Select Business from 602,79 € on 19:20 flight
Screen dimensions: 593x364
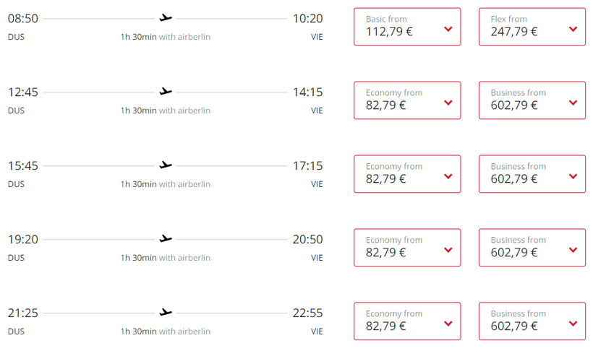[x=532, y=248]
